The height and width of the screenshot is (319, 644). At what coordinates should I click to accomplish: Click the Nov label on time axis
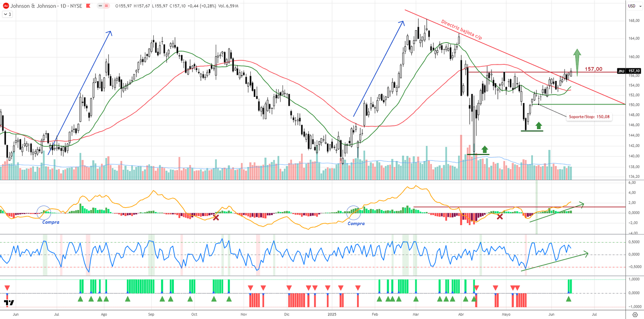(x=244, y=314)
